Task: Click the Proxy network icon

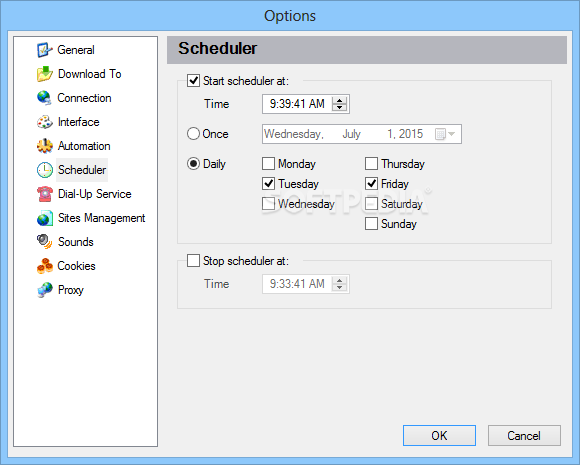Action: click(x=44, y=290)
